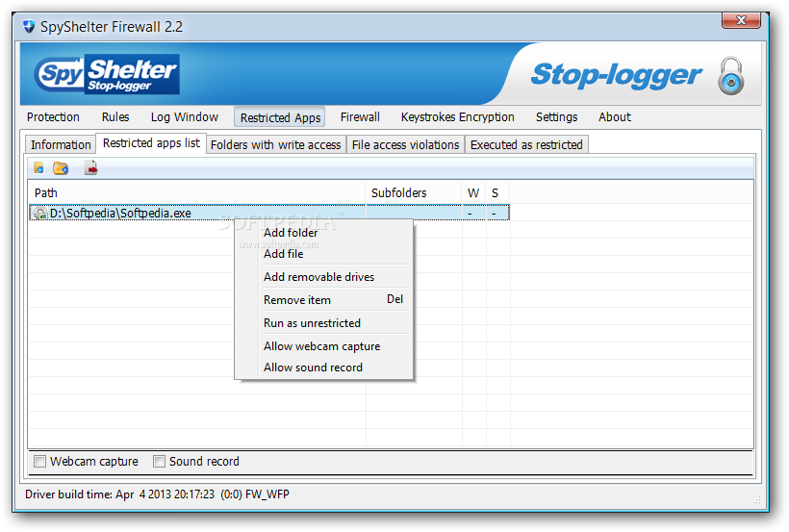Screen dimensions: 789x532
Task: Select the D:\Softpedia\Softpedia.exe row
Action: (x=269, y=213)
